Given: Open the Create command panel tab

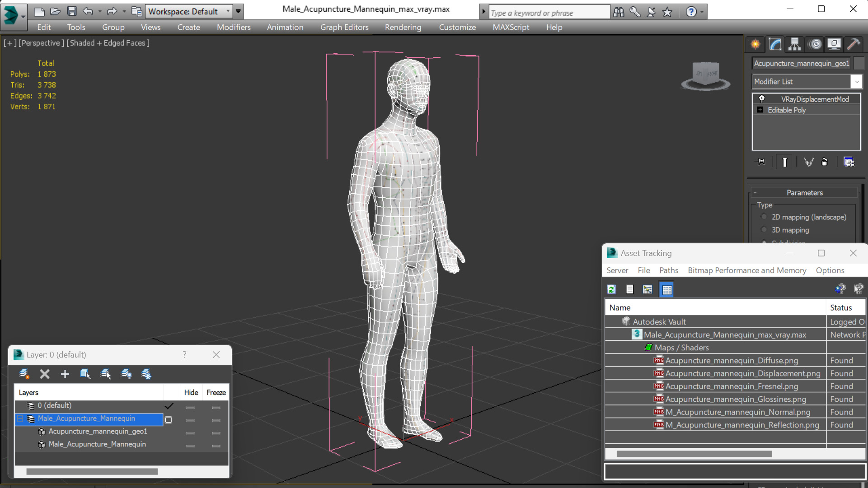Looking at the screenshot, I should 755,44.
